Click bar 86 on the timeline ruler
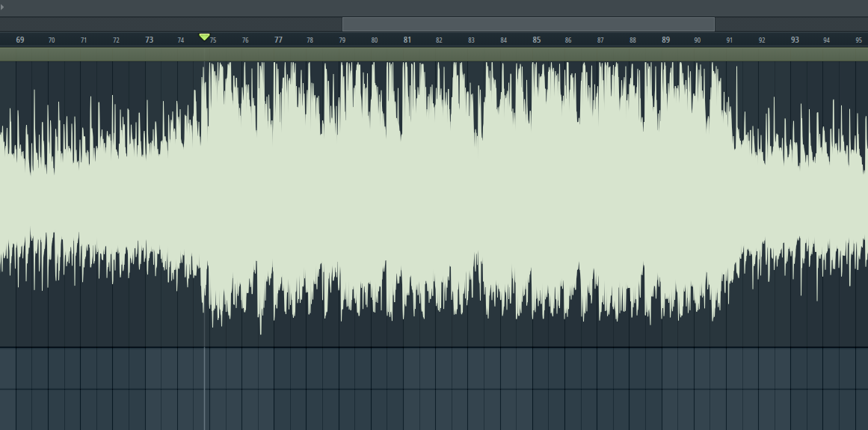 click(x=568, y=40)
